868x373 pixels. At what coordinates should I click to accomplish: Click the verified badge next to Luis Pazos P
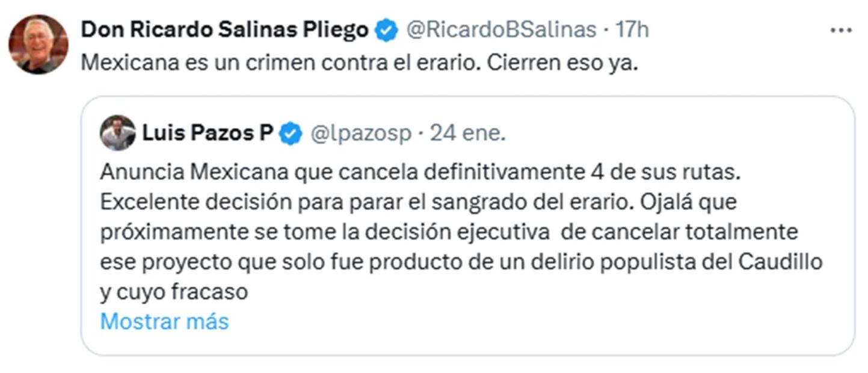[x=291, y=134]
